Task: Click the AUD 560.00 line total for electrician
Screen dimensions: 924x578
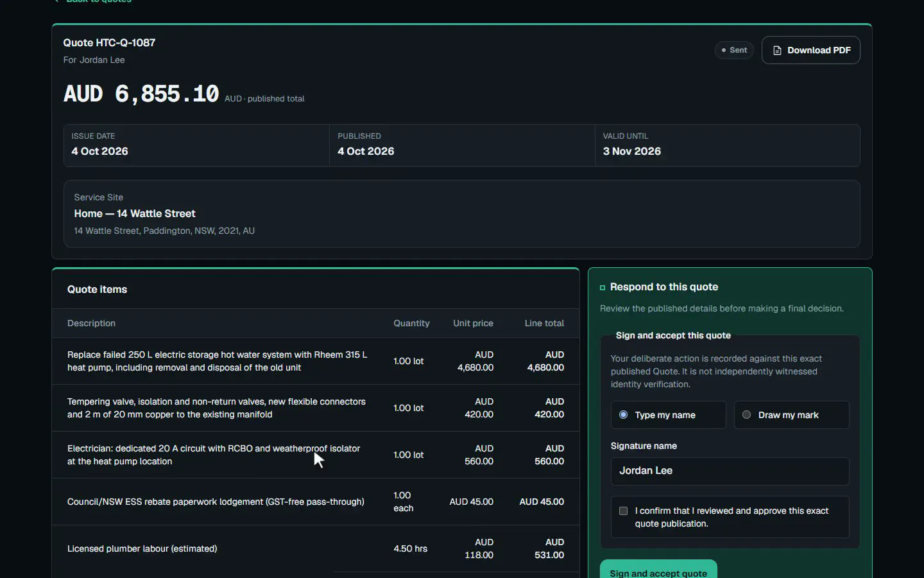Action: tap(549, 455)
